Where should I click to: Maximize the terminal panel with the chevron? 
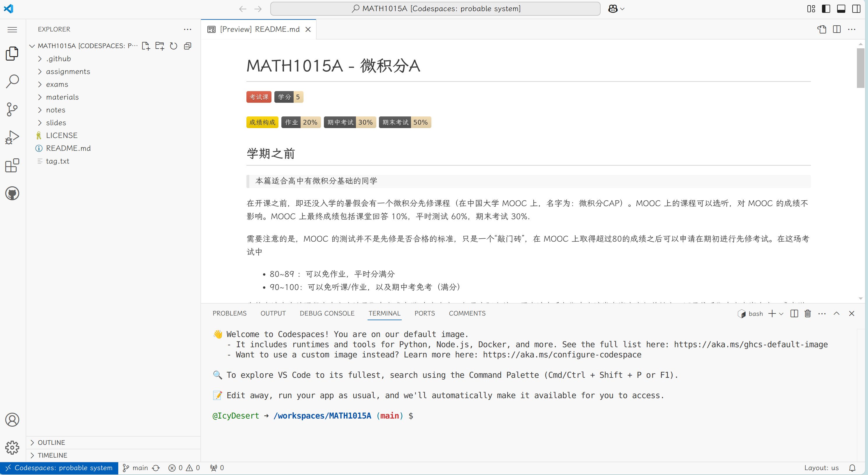click(x=837, y=313)
